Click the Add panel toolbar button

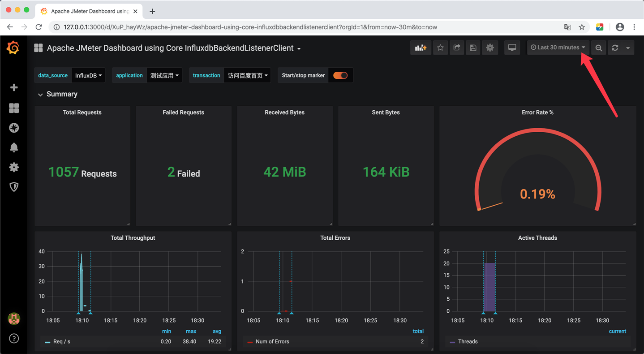pyautogui.click(x=421, y=47)
